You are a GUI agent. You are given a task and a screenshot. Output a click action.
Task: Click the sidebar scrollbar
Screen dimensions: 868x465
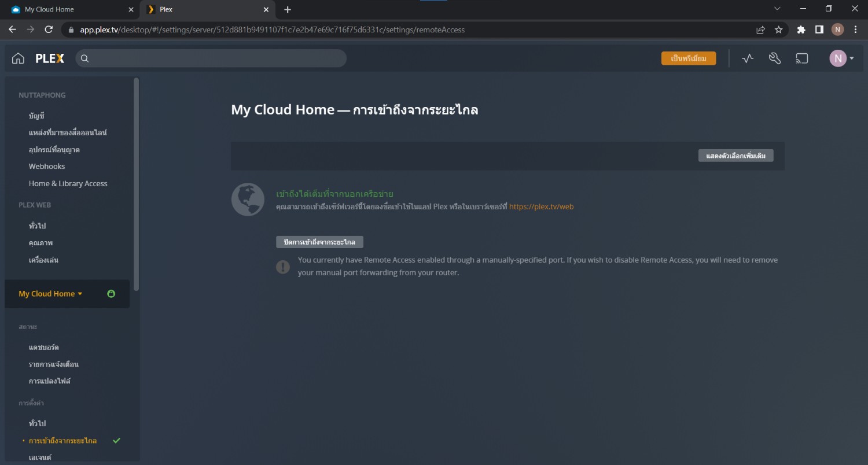coord(137,184)
